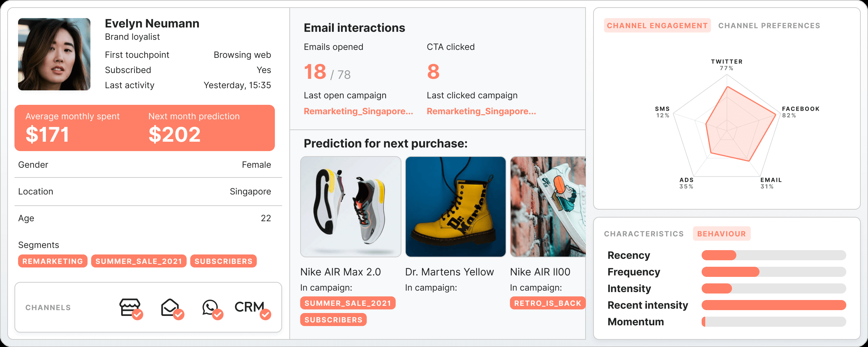868x347 pixels.
Task: Click the REMARKETING segment tag
Action: pos(53,261)
